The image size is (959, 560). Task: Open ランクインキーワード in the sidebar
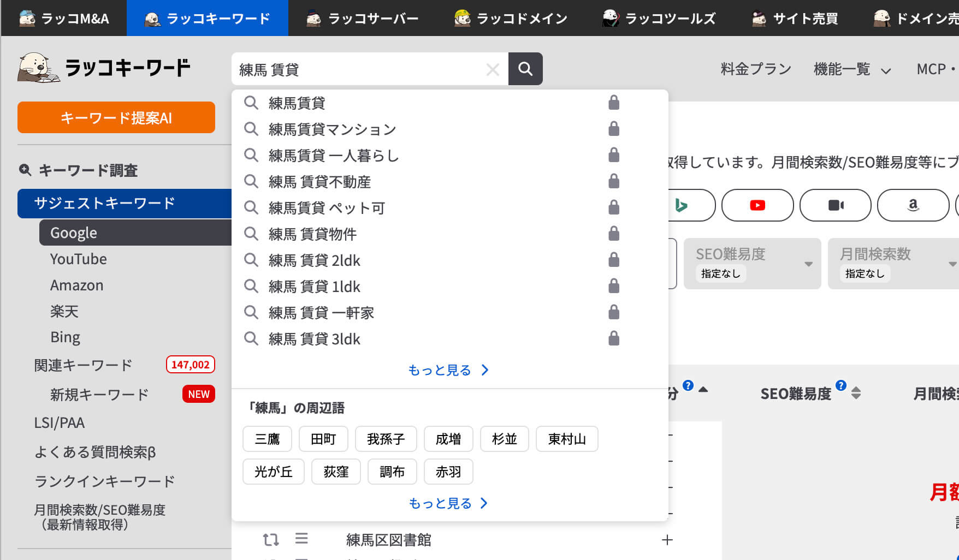[104, 481]
